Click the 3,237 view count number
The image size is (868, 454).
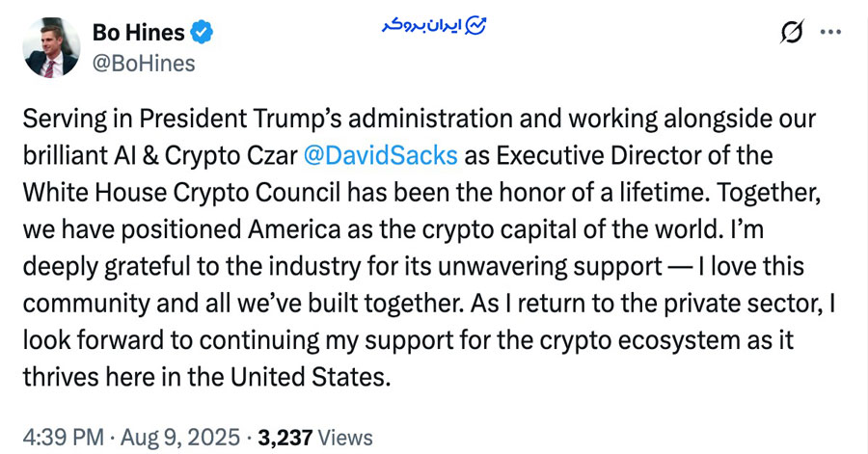tap(285, 438)
